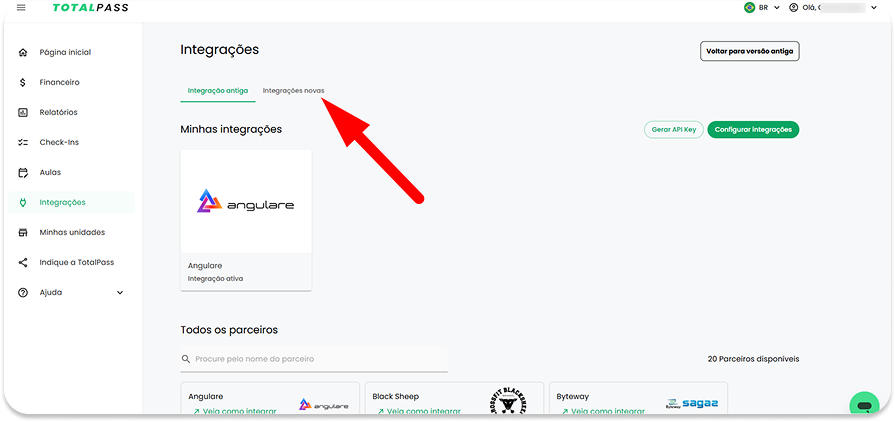
Task: Focus the partner name search field
Action: (x=314, y=359)
